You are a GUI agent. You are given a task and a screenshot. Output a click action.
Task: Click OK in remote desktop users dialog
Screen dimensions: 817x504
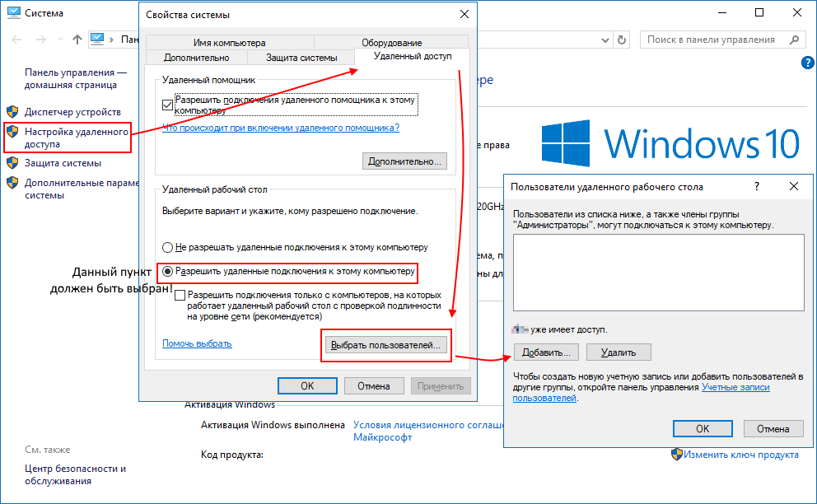pos(703,428)
